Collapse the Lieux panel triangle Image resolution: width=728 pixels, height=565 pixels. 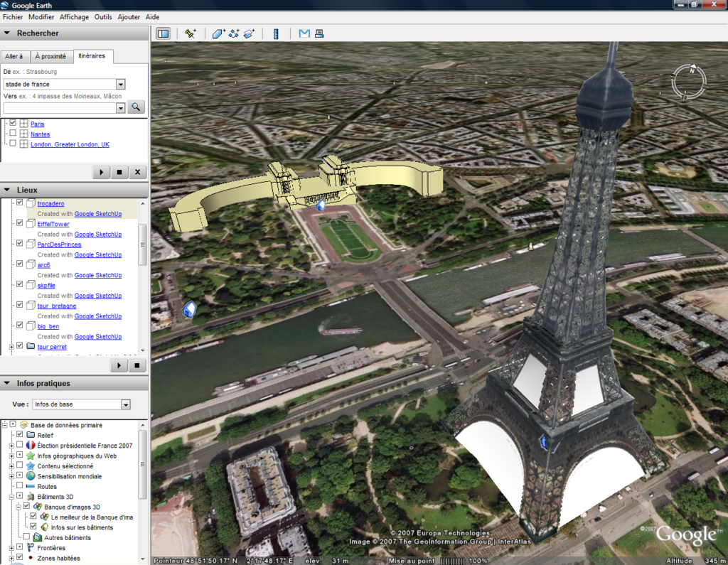tap(7, 190)
